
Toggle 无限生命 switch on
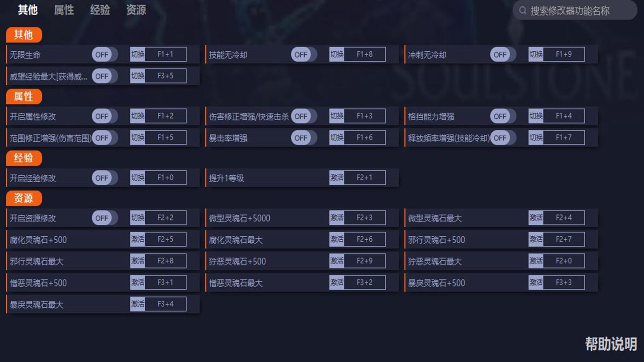[x=105, y=55]
